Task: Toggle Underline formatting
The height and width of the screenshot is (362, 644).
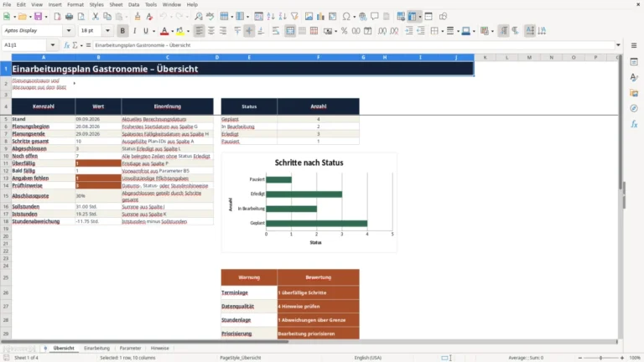Action: 146,31
